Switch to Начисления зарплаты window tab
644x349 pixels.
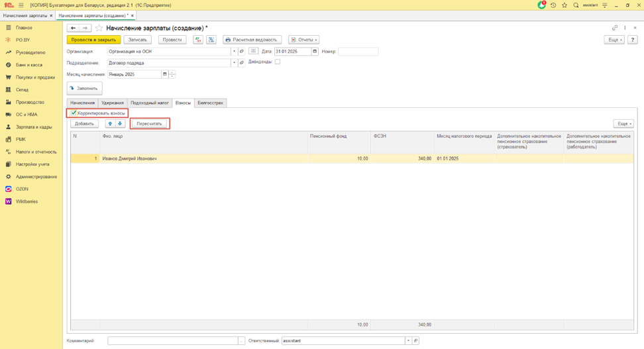[x=25, y=16]
